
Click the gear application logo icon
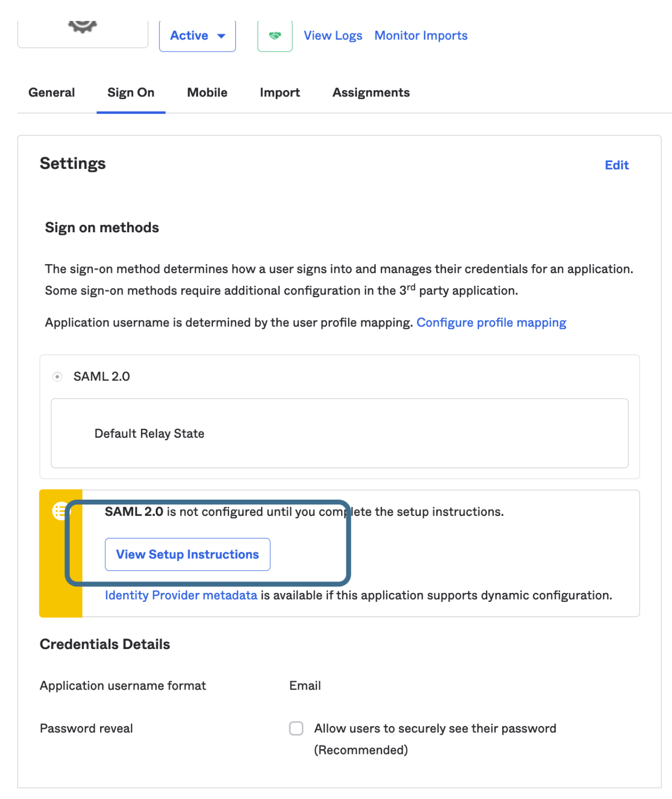tap(82, 26)
